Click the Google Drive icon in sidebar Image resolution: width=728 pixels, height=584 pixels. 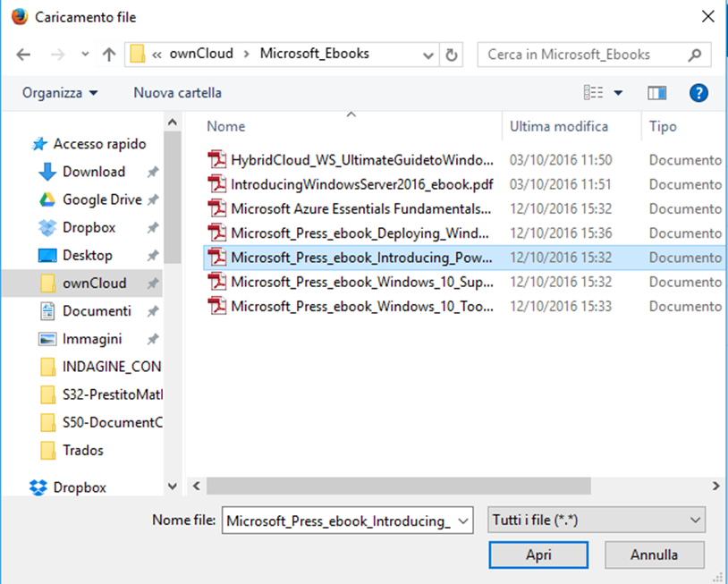(x=47, y=199)
